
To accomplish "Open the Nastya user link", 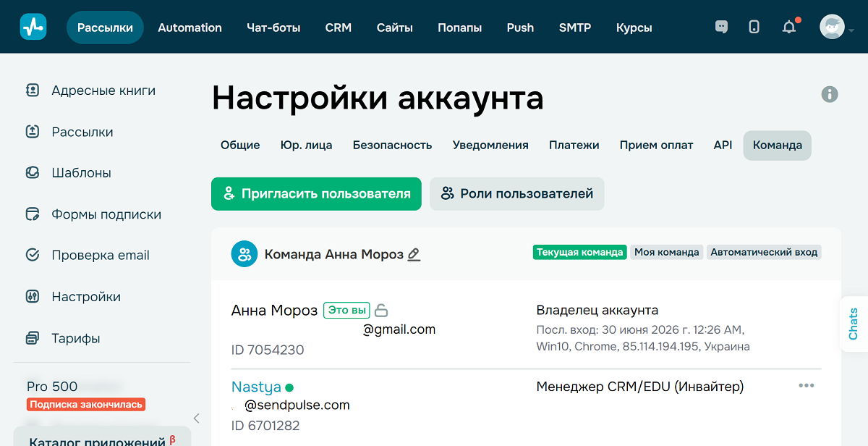I will (256, 387).
